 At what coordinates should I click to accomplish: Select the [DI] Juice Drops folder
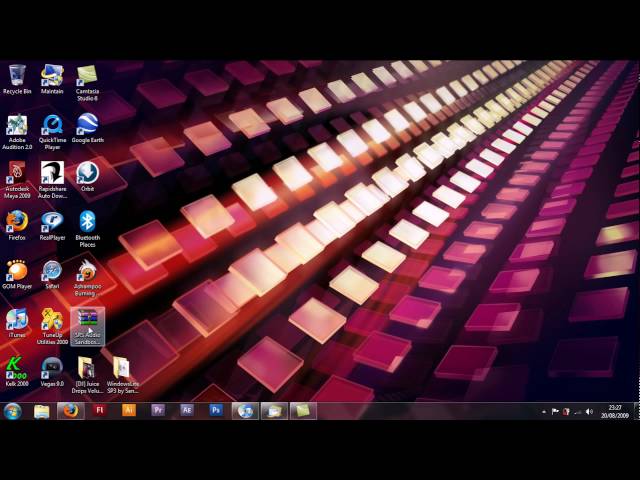point(87,375)
